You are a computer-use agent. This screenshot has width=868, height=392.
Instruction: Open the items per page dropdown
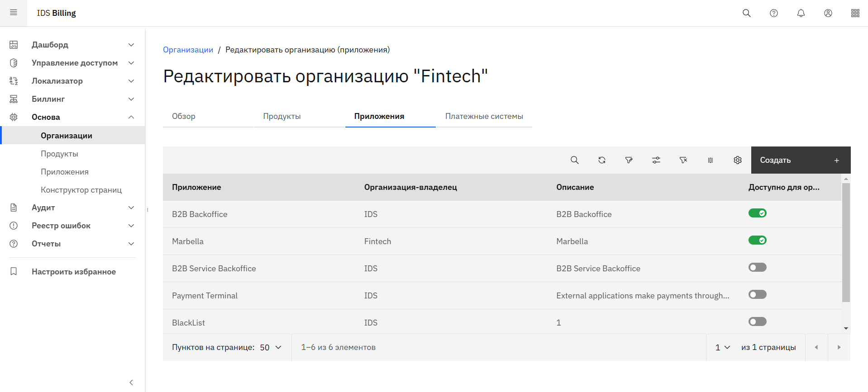click(x=271, y=347)
